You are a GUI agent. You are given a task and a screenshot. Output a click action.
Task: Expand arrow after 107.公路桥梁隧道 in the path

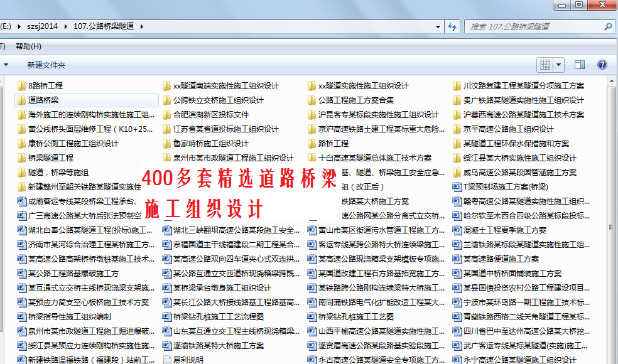click(x=141, y=26)
